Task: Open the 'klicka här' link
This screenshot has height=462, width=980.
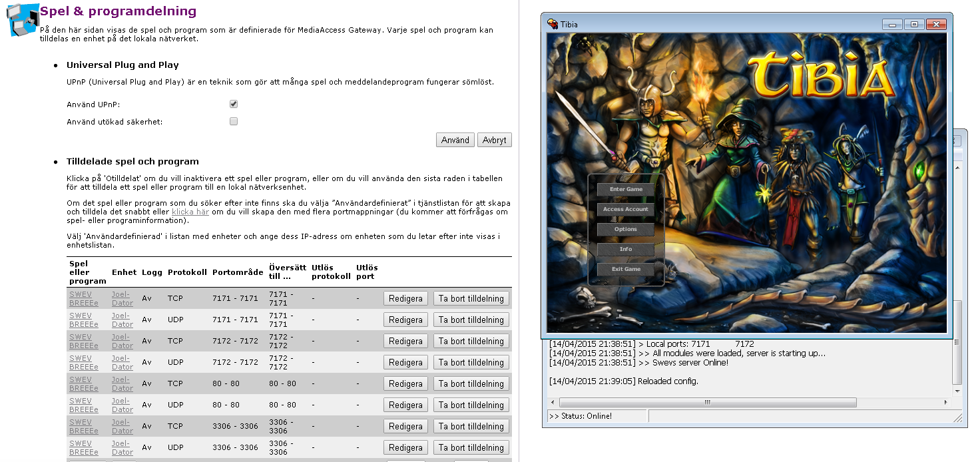Action: [190, 212]
